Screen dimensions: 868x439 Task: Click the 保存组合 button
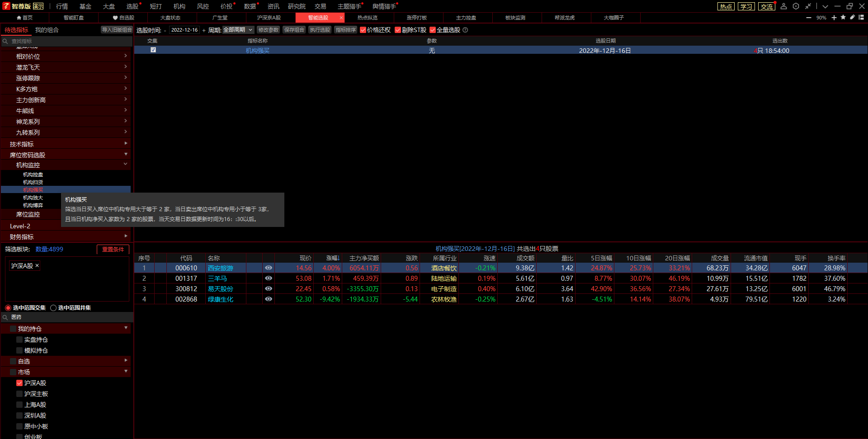click(294, 30)
